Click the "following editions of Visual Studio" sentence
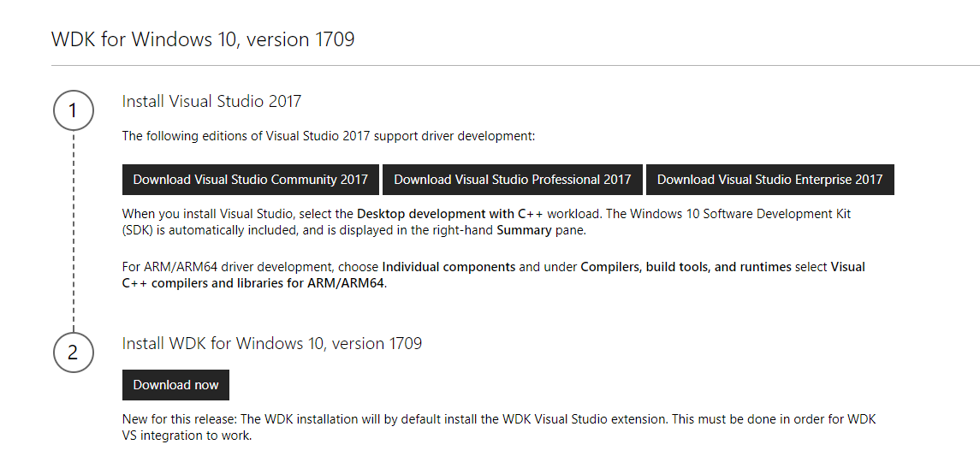Viewport: 980px width, 474px height. tap(328, 136)
